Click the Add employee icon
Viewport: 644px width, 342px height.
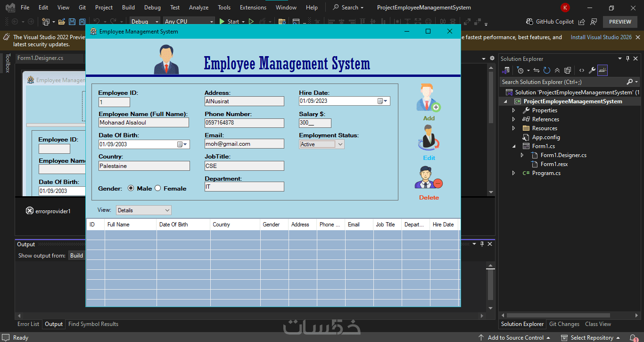(428, 98)
